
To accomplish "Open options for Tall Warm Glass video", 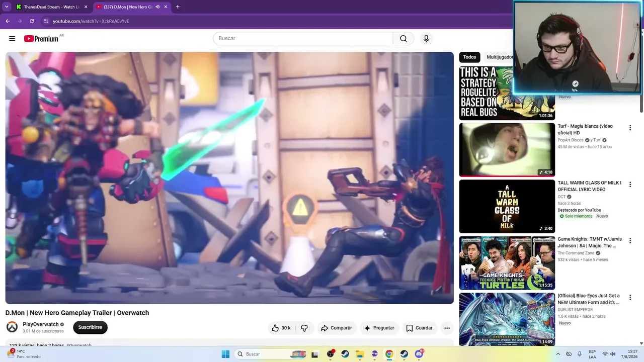I will pyautogui.click(x=630, y=185).
